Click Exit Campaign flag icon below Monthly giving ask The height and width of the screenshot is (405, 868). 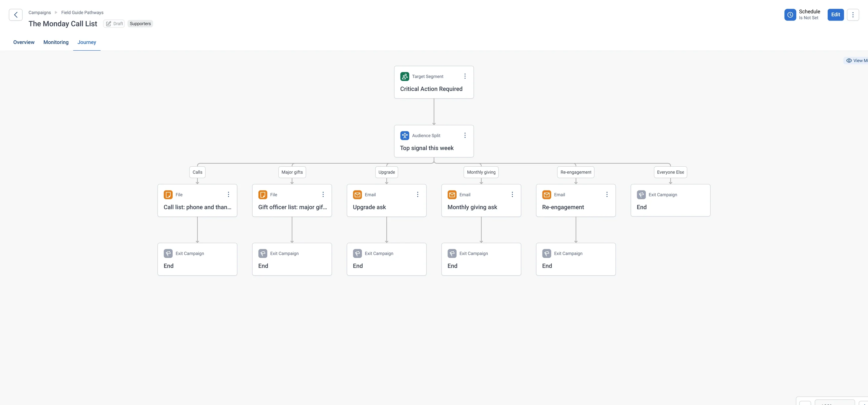pyautogui.click(x=452, y=253)
